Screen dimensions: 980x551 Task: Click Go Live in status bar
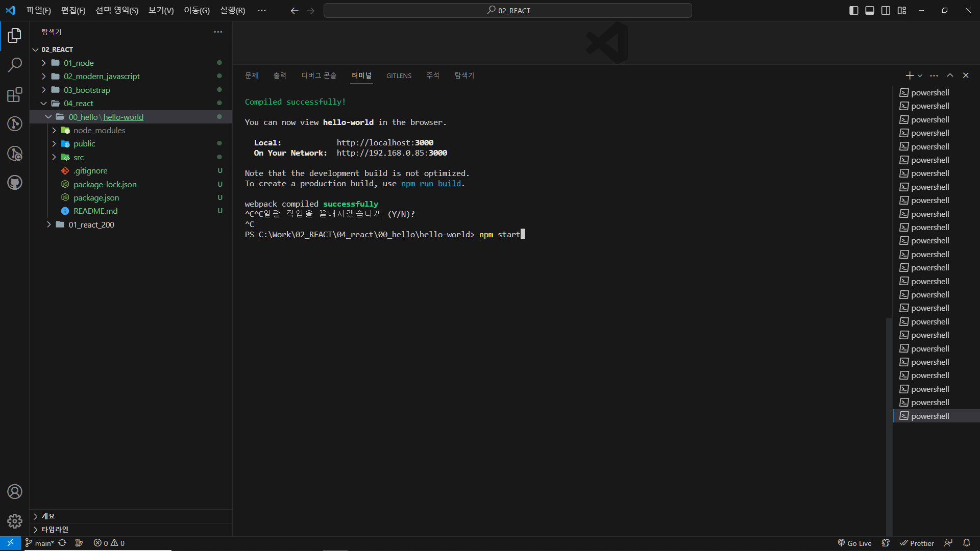[854, 543]
